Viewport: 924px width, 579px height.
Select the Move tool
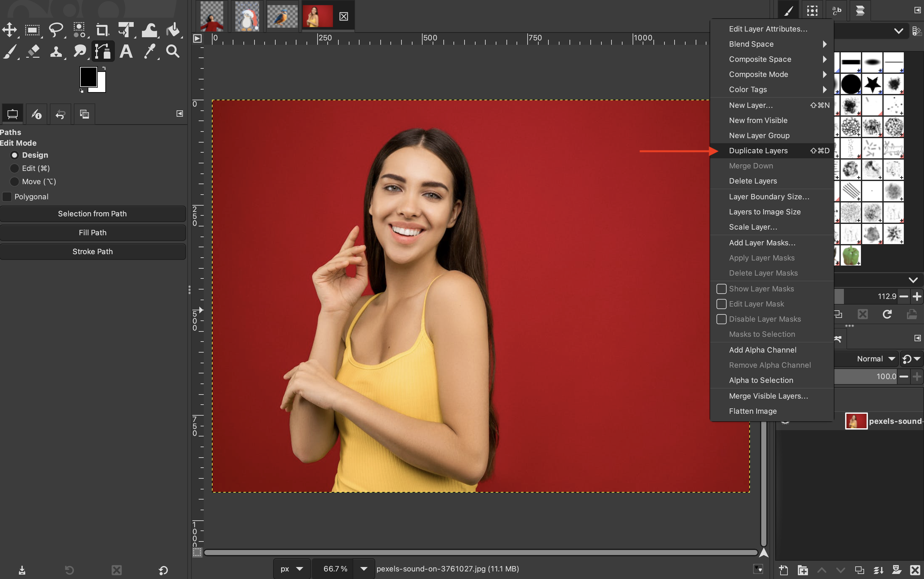pos(9,30)
